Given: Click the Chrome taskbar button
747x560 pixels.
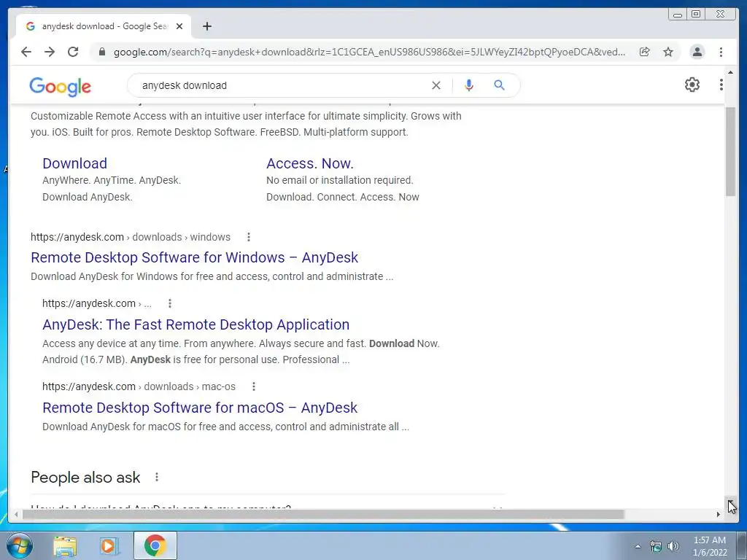Looking at the screenshot, I should pyautogui.click(x=155, y=545).
